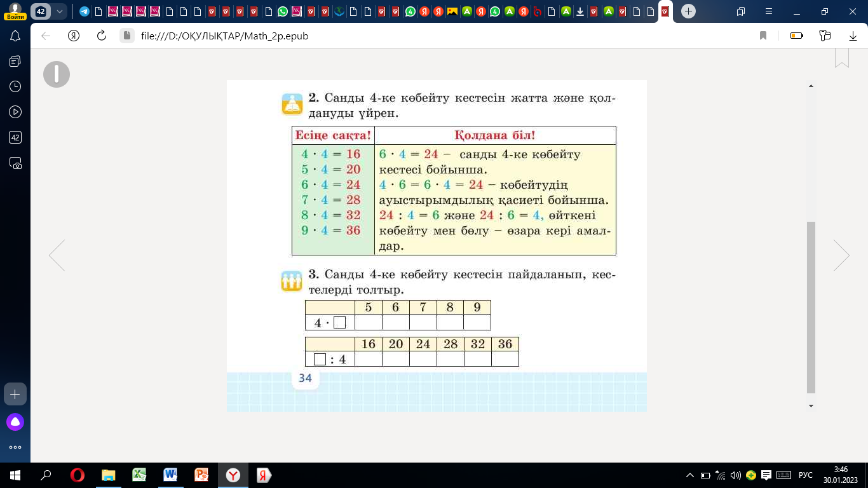Open the Telegram tab in the tab strip

click(85, 11)
